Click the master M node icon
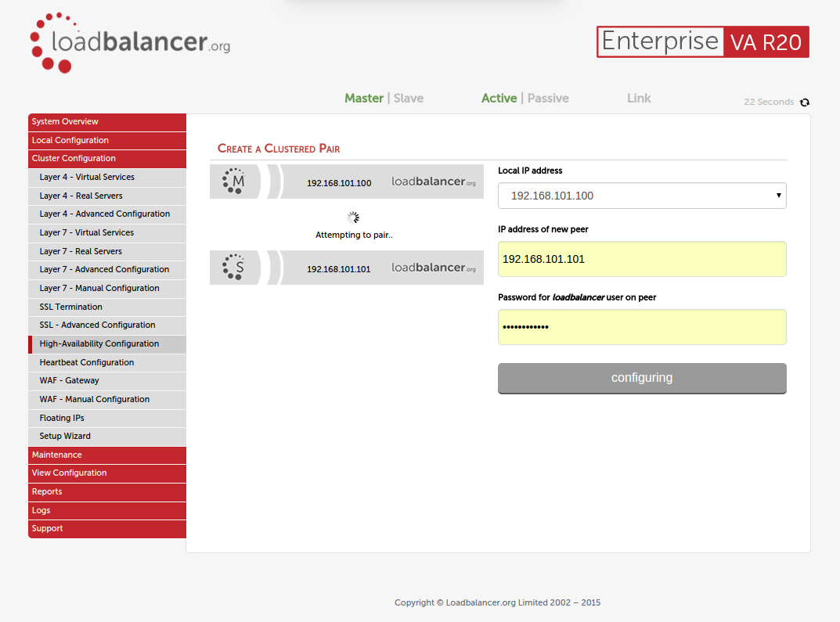 click(x=233, y=182)
